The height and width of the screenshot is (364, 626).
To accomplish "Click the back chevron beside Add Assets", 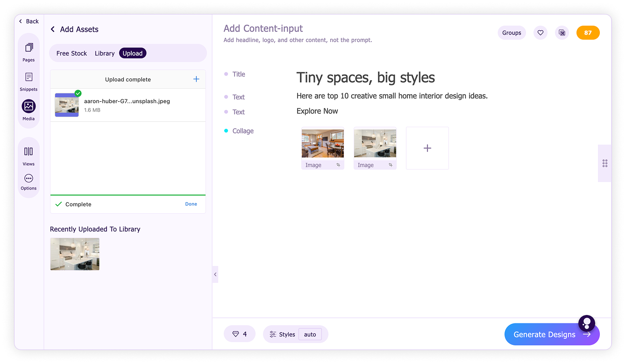I will 53,29.
